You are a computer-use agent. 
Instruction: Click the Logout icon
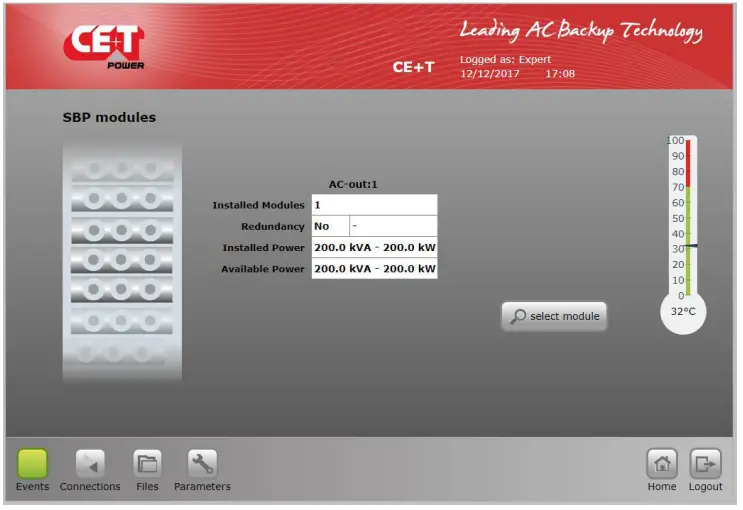click(706, 463)
